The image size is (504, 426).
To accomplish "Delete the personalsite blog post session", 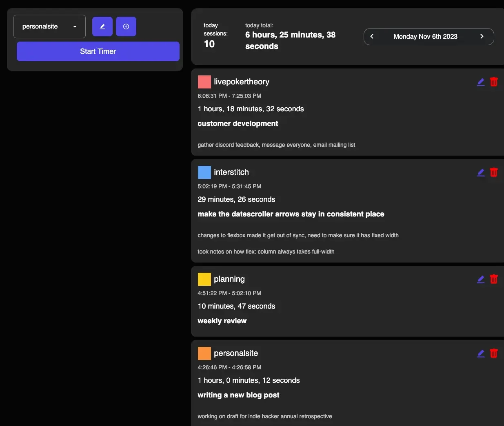I will [494, 353].
